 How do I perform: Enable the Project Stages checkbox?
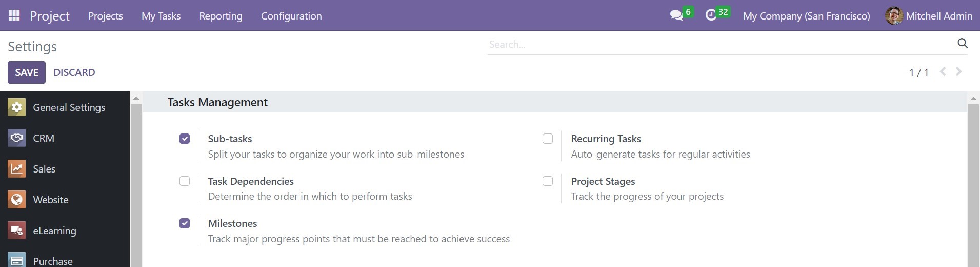548,181
